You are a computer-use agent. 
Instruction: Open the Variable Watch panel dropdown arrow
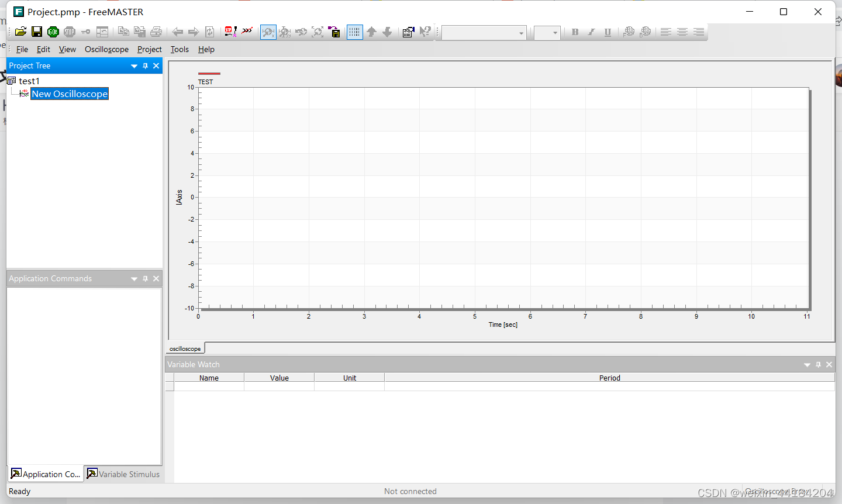pos(807,365)
